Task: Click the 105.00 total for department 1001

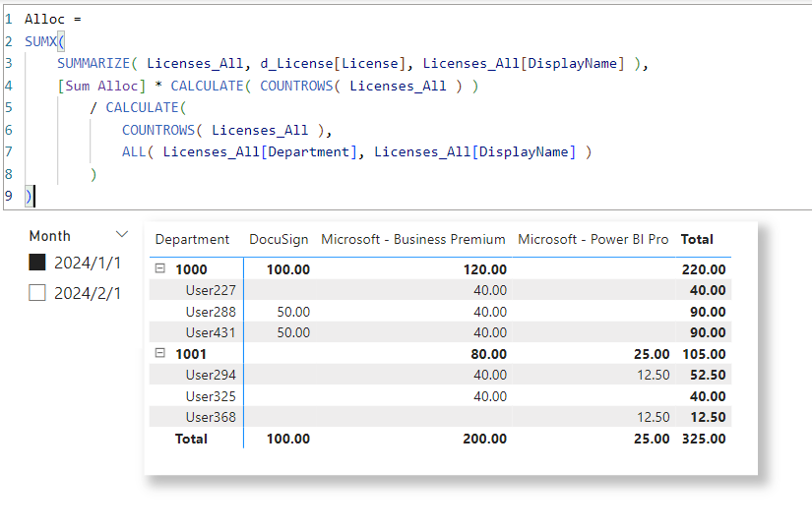Action: point(704,354)
